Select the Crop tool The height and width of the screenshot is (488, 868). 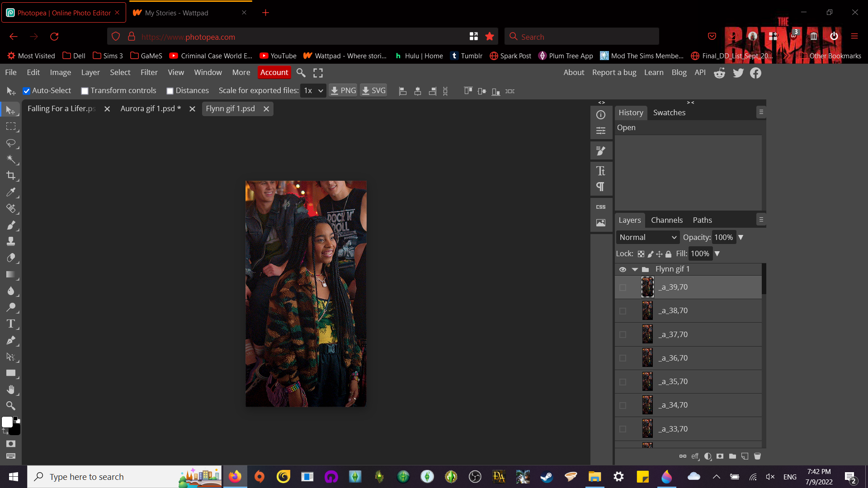pyautogui.click(x=11, y=176)
